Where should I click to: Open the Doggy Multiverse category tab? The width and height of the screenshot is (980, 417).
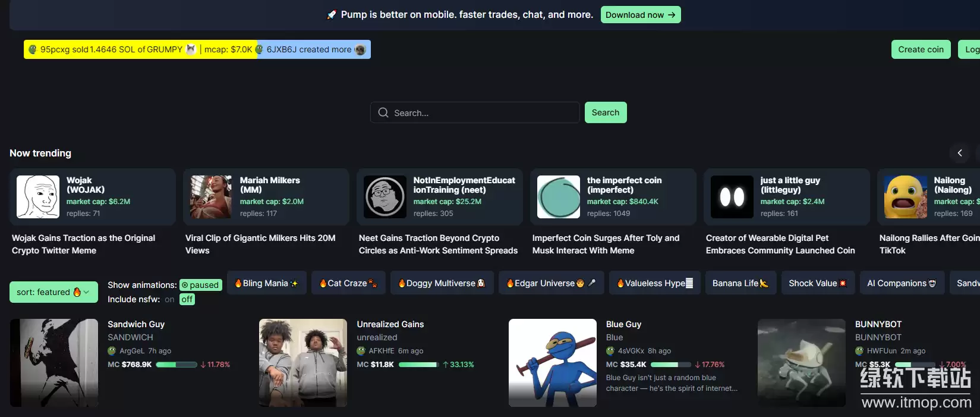(x=441, y=283)
